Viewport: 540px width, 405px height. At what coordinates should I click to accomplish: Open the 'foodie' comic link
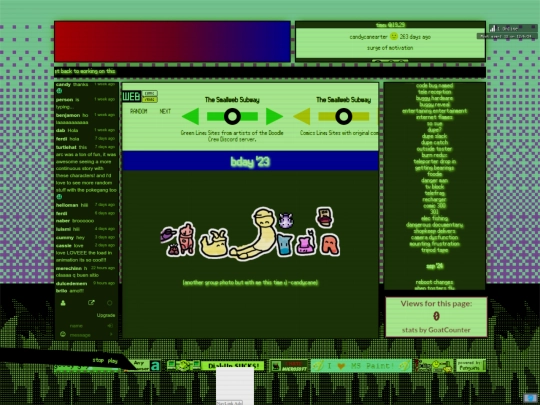[434, 174]
